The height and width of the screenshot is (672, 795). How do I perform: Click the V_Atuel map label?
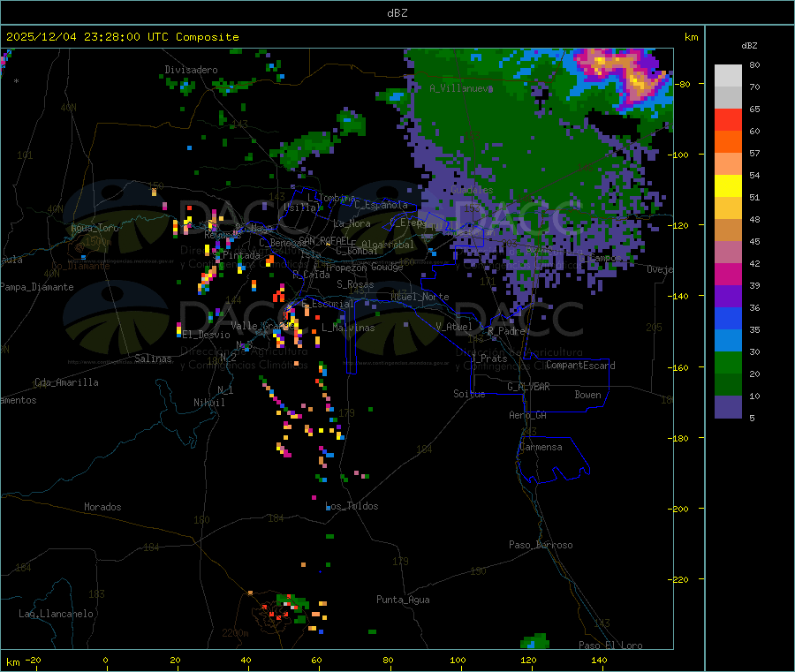tap(454, 327)
